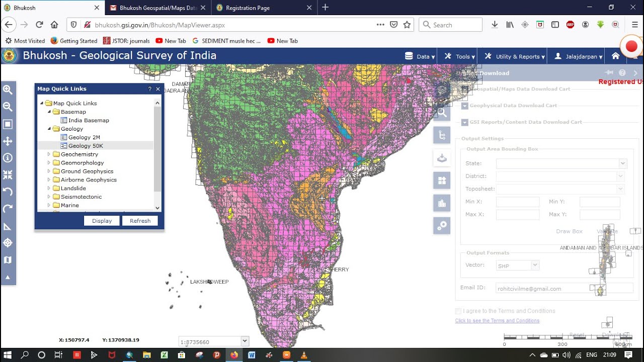Collapse the left toolbar with up arrow
The image size is (644, 362).
click(8, 277)
